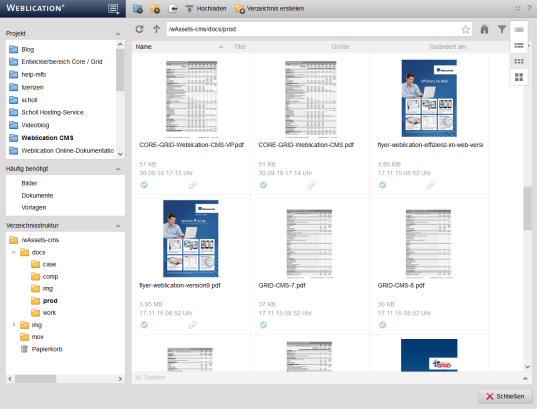Reload the directory listing
The image size is (537, 409).
(x=139, y=29)
